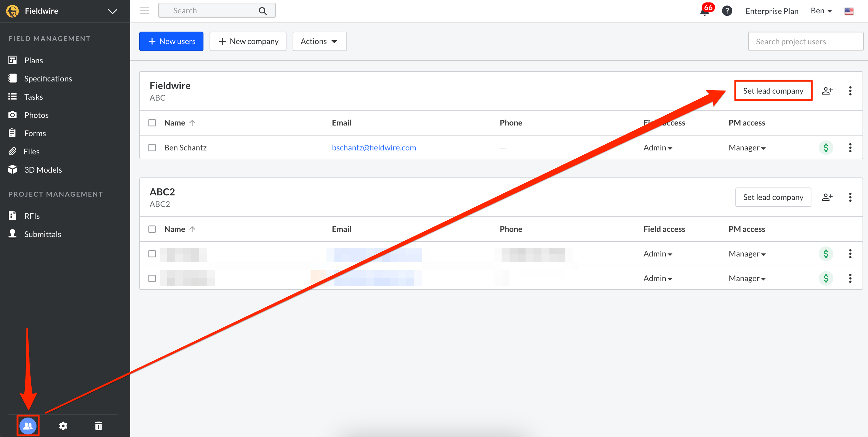Open Ben Schantz's Admin field access dropdown
868x437 pixels.
(658, 148)
